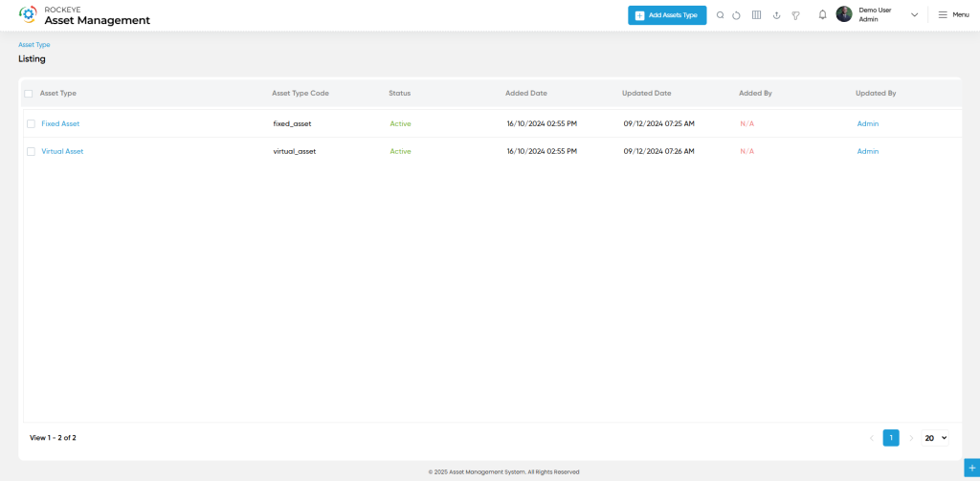The width and height of the screenshot is (980, 481).
Task: Click the Updated By column header
Action: 876,93
